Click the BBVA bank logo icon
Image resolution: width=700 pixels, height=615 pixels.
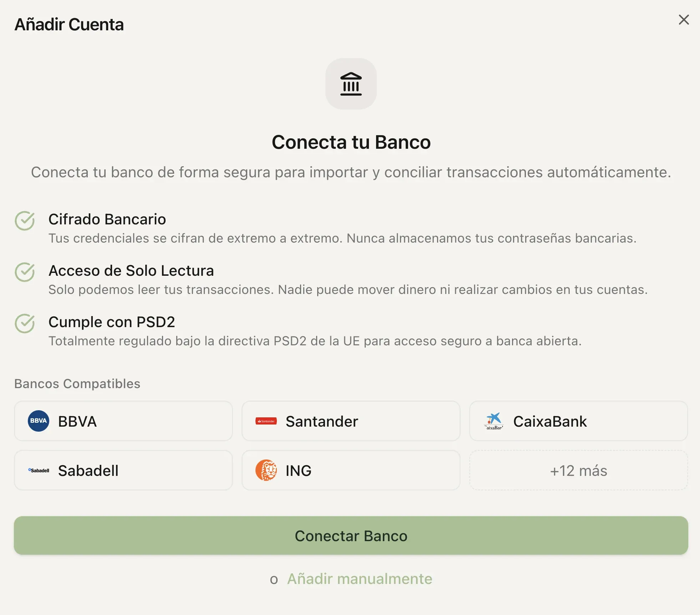38,421
